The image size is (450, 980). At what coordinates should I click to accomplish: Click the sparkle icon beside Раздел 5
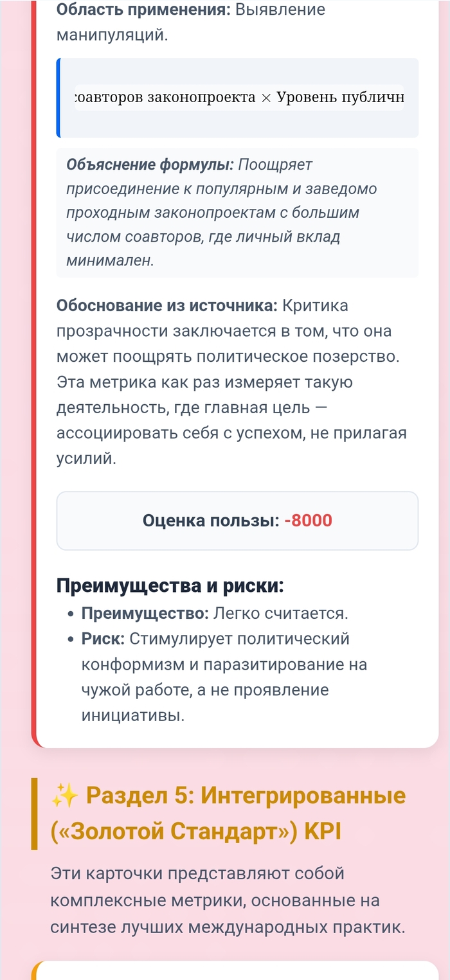65,796
